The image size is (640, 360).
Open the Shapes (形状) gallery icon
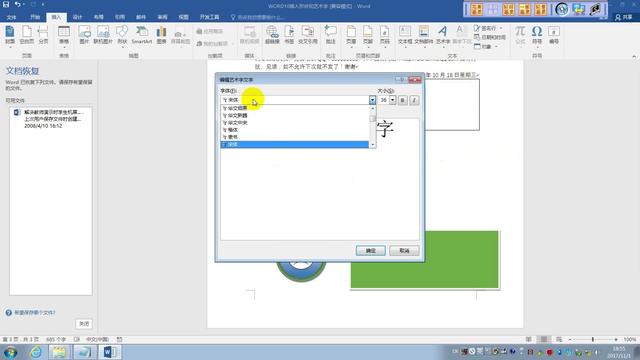point(122,35)
